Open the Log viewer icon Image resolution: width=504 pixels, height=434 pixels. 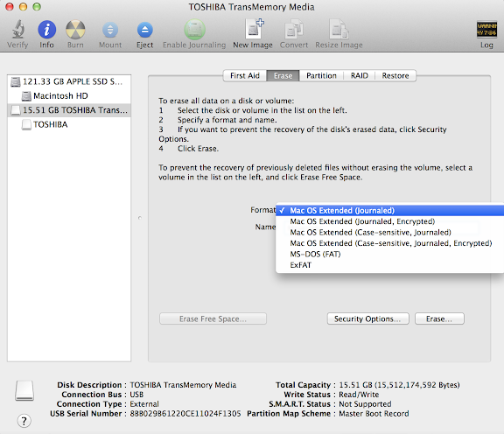point(486,29)
